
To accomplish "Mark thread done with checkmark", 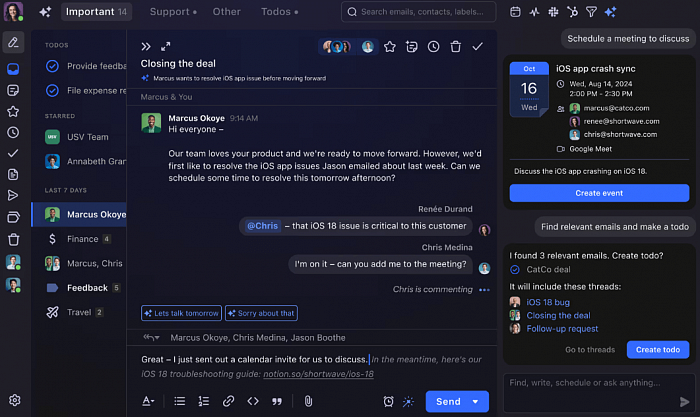I will coord(477,46).
